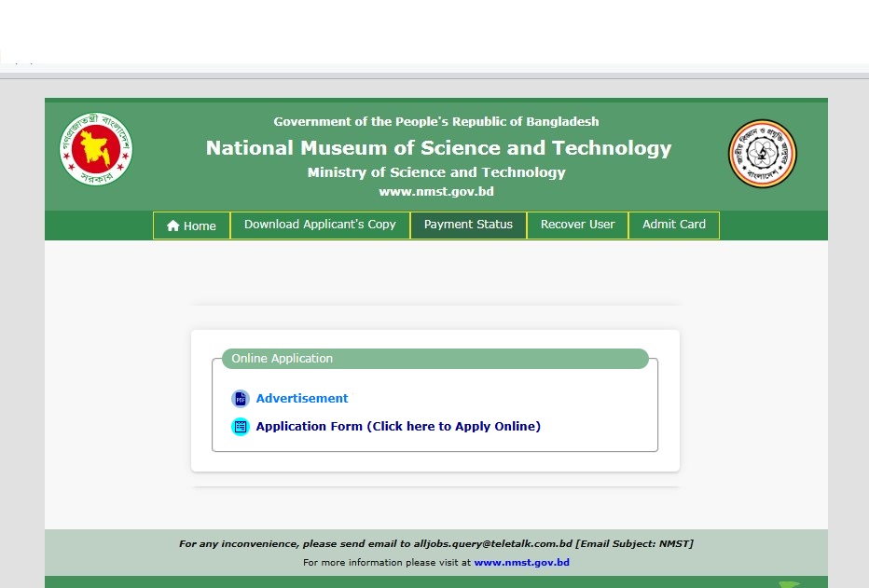Click the house icon in navigation bar
The height and width of the screenshot is (588, 869).
click(x=172, y=226)
